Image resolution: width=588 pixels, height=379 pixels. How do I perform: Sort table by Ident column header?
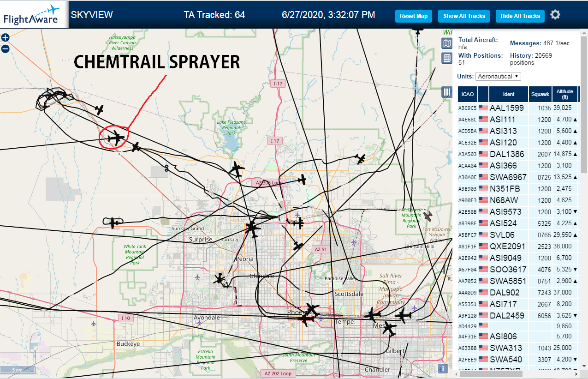[508, 94]
